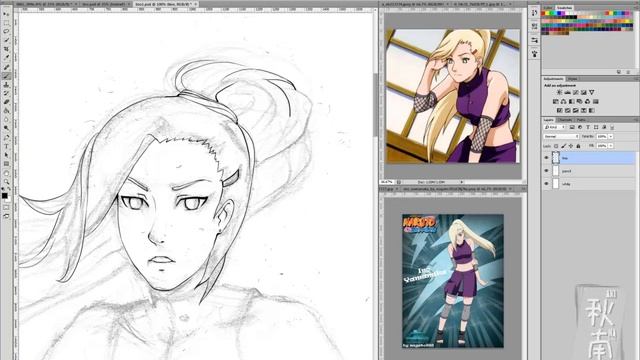Toggle Quick Mask mode in toolbar
Image resolution: width=640 pixels, height=360 pixels.
6,207
